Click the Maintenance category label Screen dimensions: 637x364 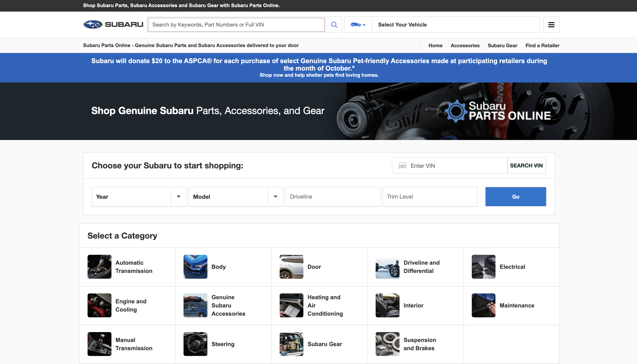(x=517, y=305)
